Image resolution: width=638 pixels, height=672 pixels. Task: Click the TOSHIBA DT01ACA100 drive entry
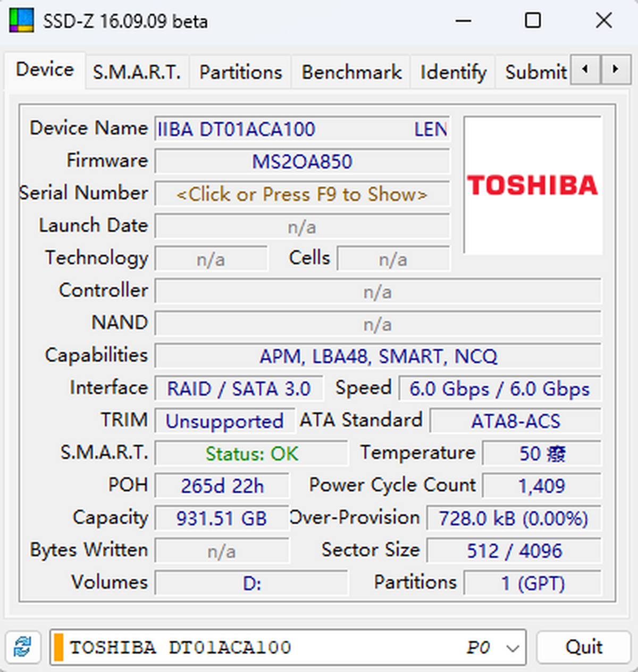[181, 647]
